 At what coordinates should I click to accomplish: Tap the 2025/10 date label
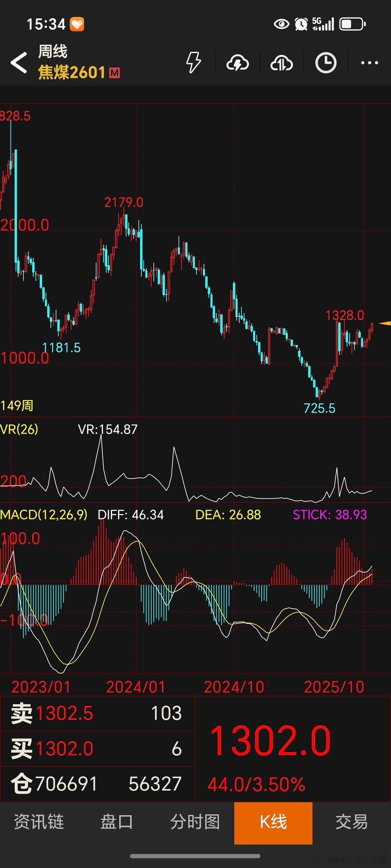click(x=334, y=687)
